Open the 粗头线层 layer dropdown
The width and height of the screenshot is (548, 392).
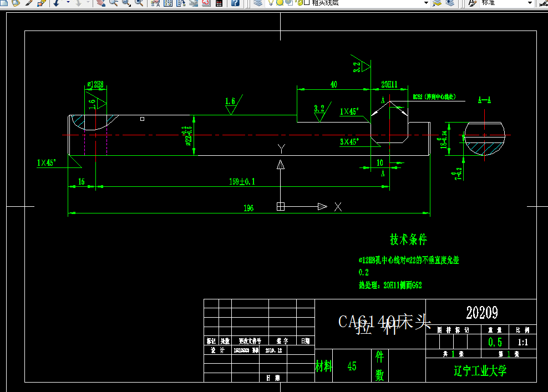[x=427, y=4]
